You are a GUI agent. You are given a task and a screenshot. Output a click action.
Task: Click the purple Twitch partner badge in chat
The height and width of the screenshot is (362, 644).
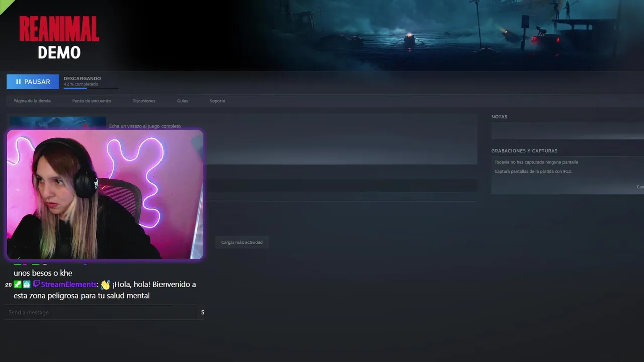(36, 284)
